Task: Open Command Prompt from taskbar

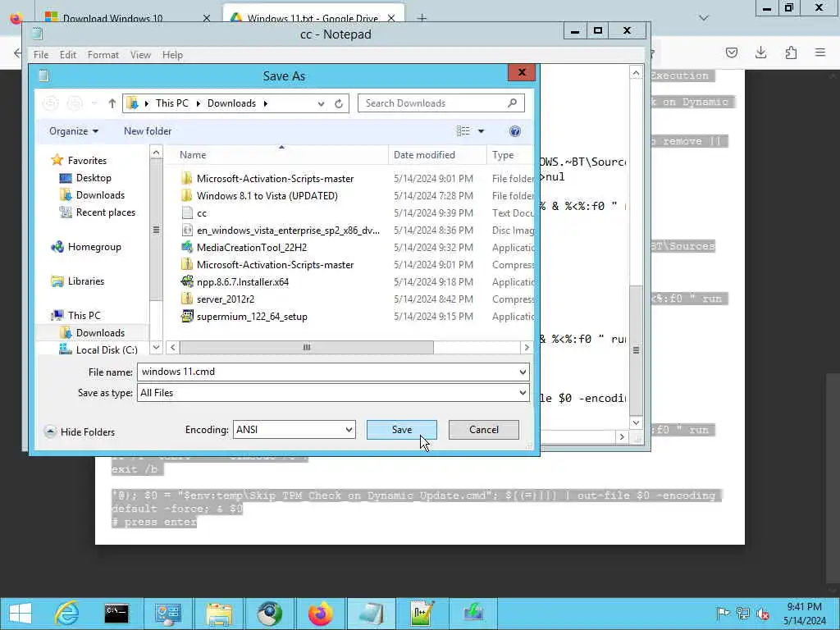Action: pos(116,614)
